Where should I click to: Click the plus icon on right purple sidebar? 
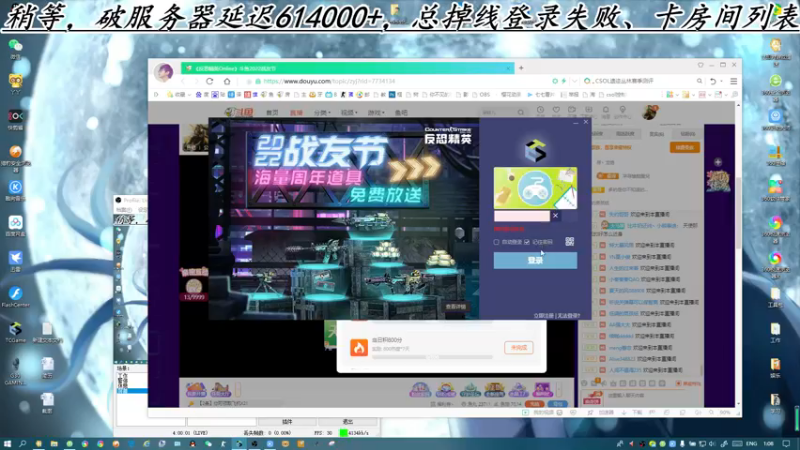pos(718,162)
